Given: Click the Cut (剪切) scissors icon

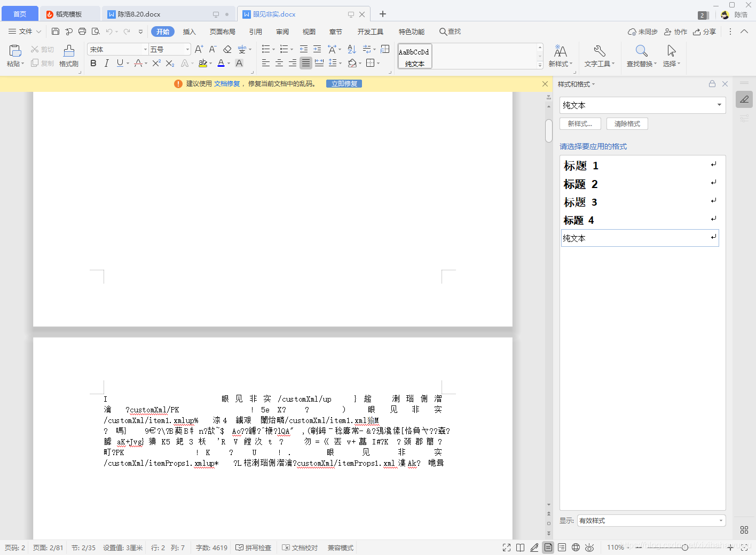Looking at the screenshot, I should point(35,49).
